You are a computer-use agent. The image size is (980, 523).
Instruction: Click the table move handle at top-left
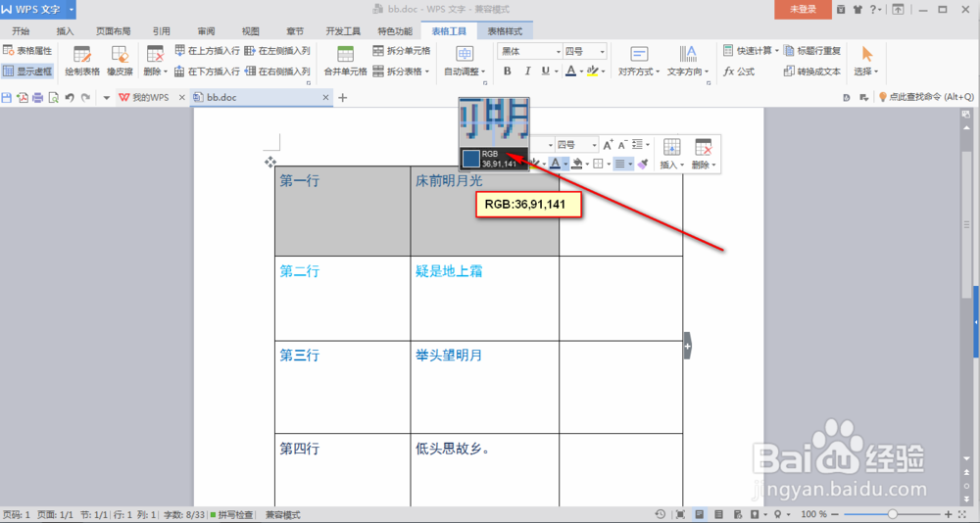[270, 163]
